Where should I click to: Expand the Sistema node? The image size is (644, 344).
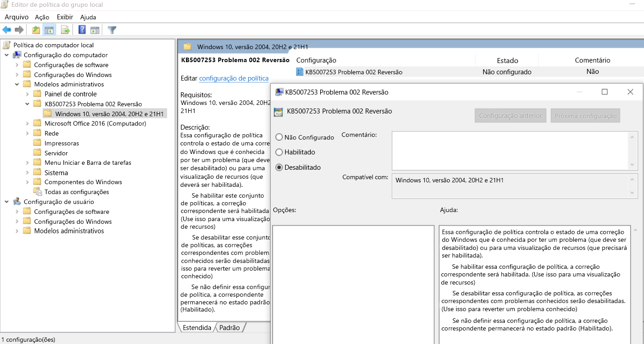27,172
